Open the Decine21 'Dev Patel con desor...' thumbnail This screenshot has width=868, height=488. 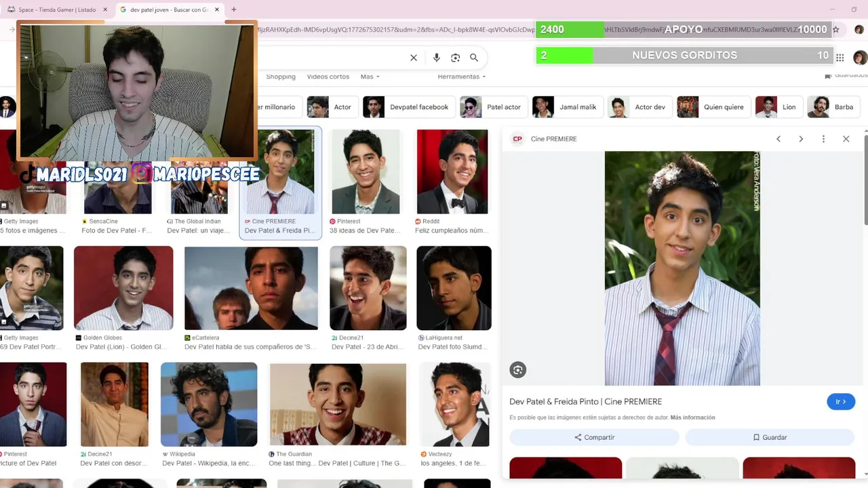coord(114,405)
